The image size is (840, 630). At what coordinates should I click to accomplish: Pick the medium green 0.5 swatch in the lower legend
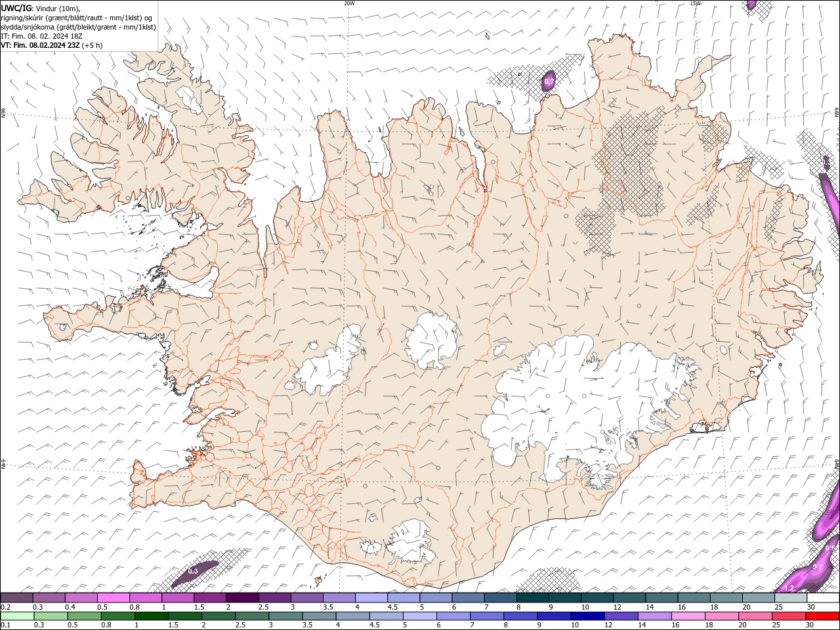pyautogui.click(x=85, y=616)
